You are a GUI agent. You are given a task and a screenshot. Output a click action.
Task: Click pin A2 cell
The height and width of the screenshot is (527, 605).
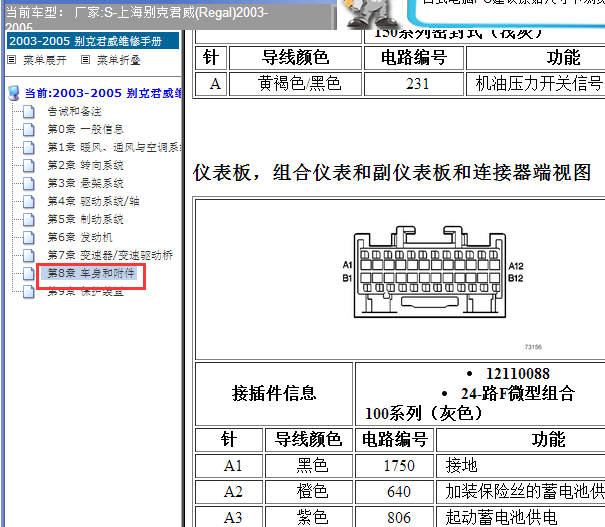pos(229,492)
